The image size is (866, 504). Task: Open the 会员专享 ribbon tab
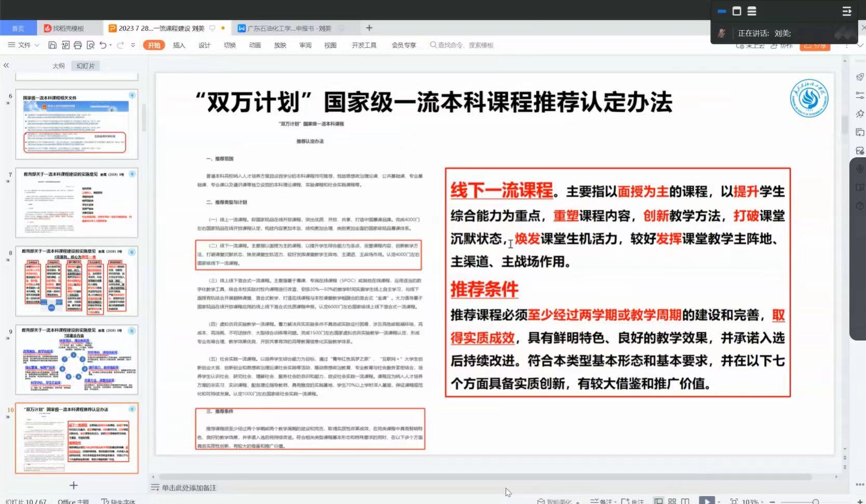point(404,45)
